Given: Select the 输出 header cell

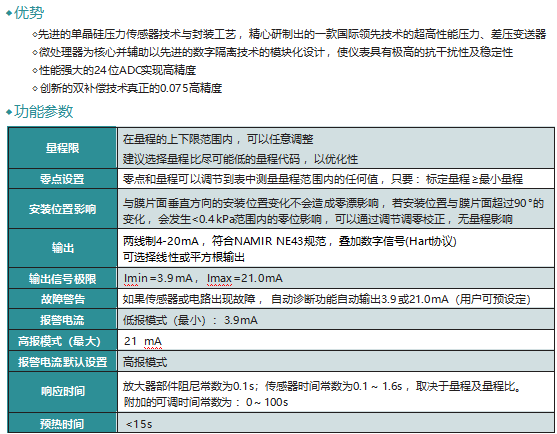Looking at the screenshot, I should point(63,248).
